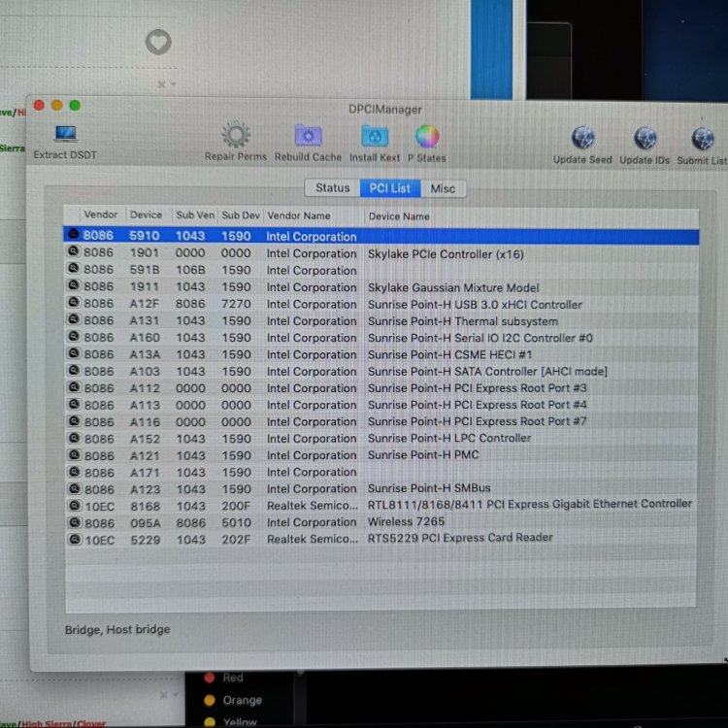Sort by the Vendor column header
The width and height of the screenshot is (728, 728).
tap(101, 215)
